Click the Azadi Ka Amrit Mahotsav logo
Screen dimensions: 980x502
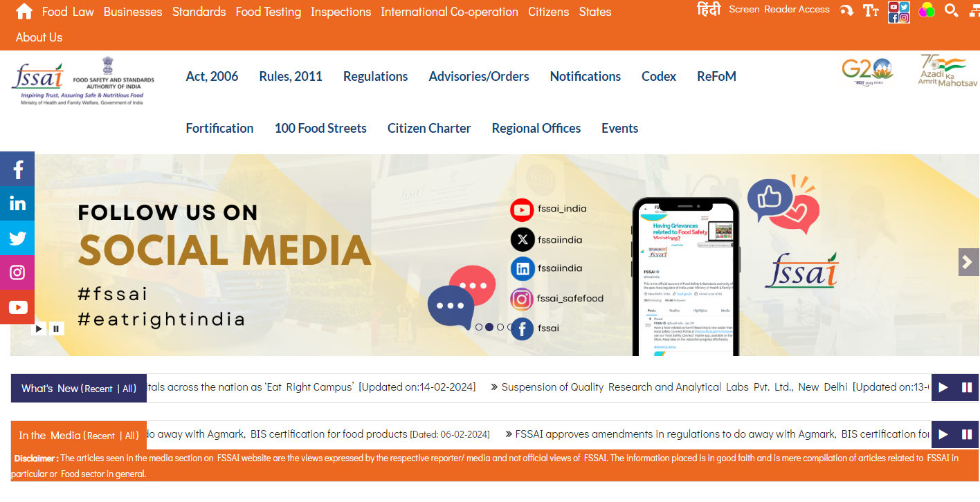pos(947,71)
